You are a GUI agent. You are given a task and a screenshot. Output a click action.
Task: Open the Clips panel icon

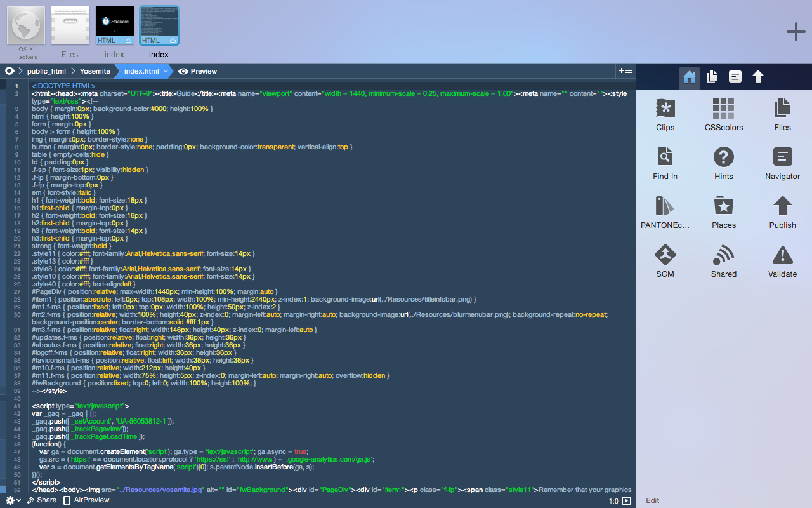[x=665, y=115]
